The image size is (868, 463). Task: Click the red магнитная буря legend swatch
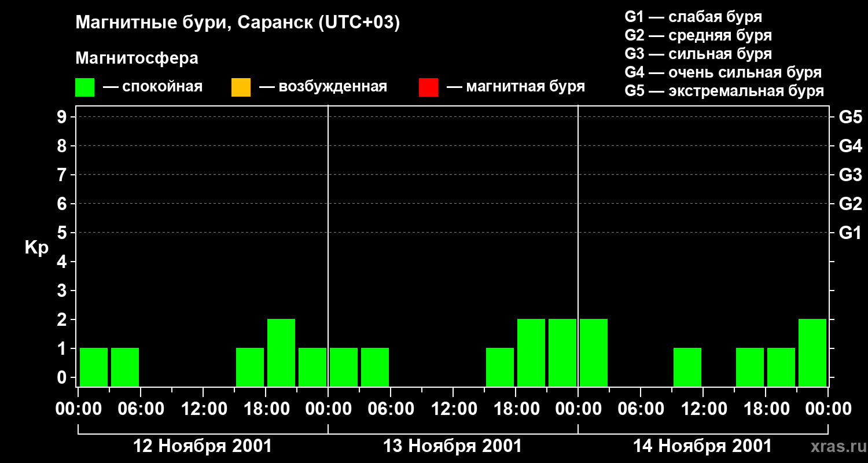point(428,87)
